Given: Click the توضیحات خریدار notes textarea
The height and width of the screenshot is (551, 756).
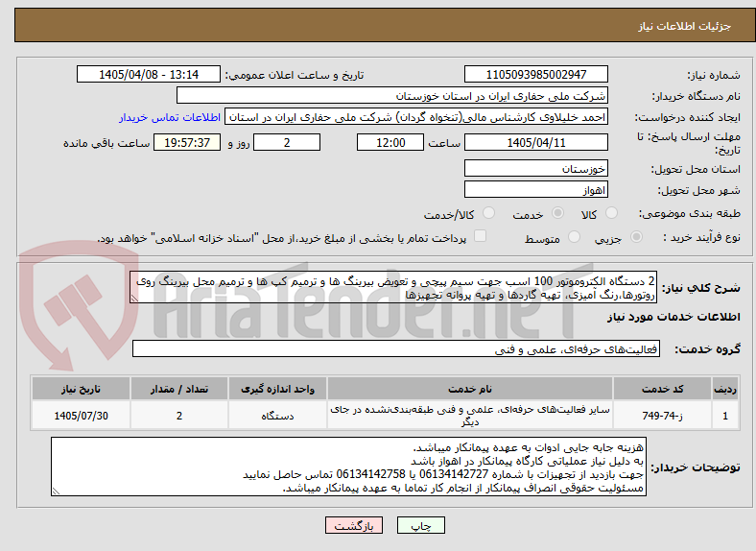Looking at the screenshot, I should tap(348, 467).
